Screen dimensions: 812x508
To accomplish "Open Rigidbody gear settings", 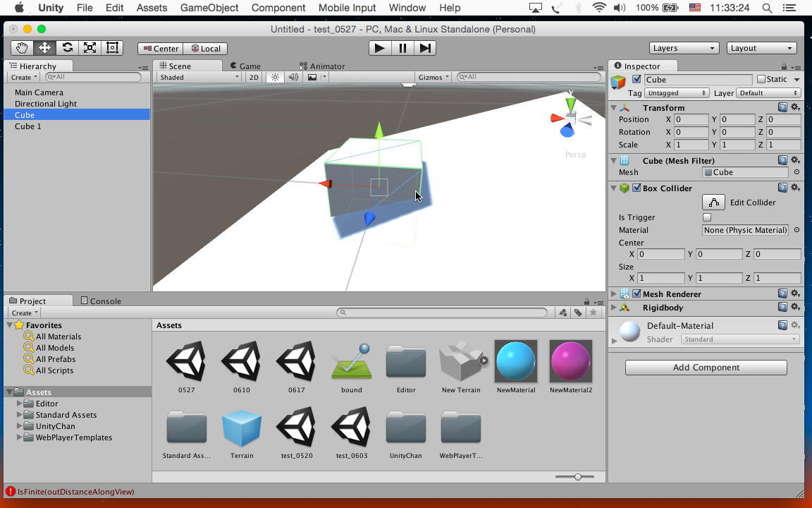I will tap(795, 307).
